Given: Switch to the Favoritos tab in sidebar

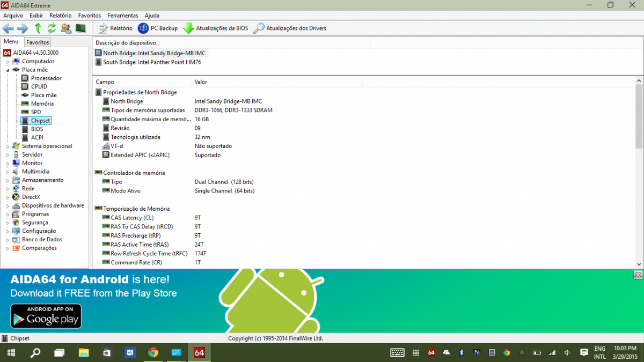Looking at the screenshot, I should pyautogui.click(x=38, y=42).
